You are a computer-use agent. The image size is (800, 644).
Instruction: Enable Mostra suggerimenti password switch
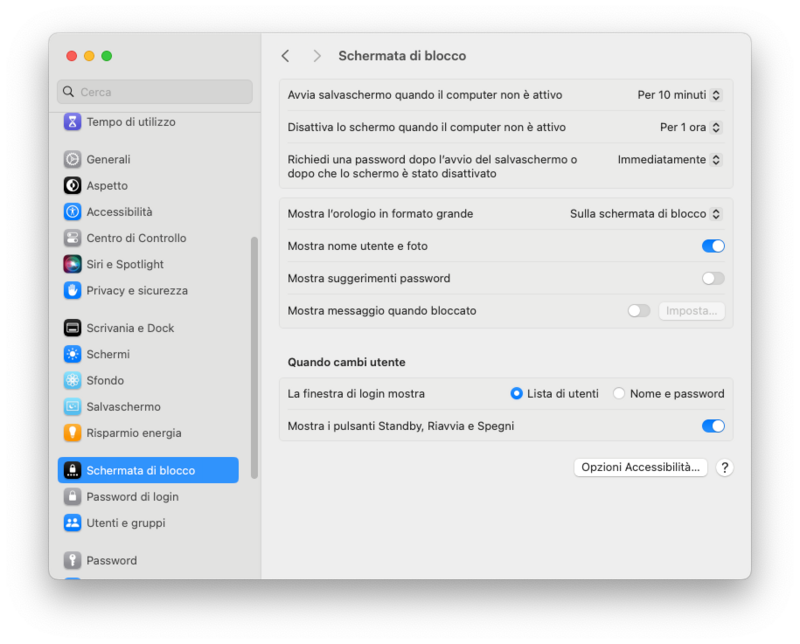[713, 278]
